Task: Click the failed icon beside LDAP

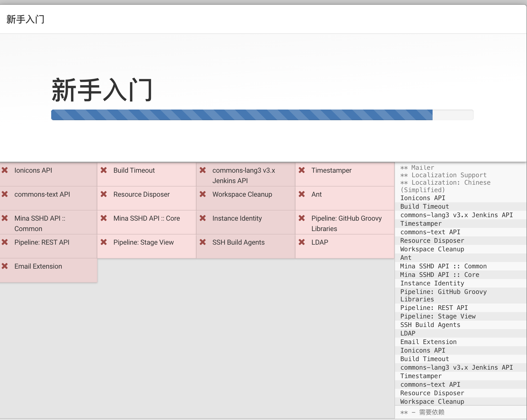Action: (302, 242)
